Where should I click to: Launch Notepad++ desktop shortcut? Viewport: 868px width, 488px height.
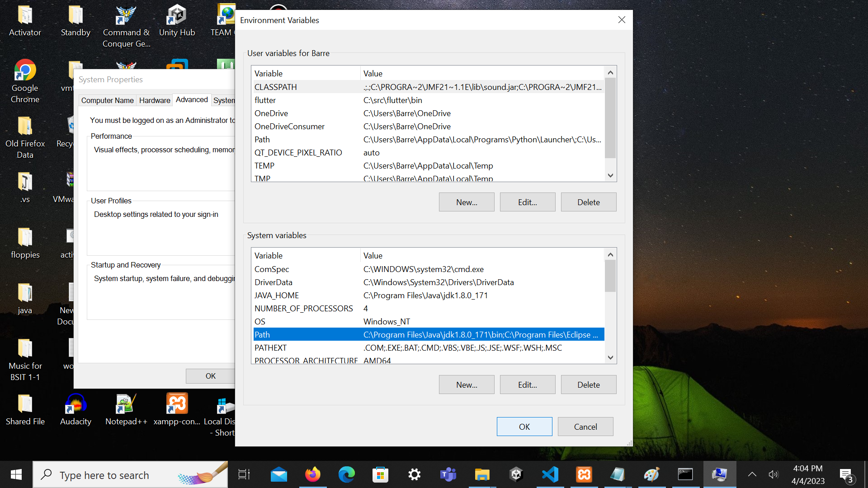click(126, 410)
